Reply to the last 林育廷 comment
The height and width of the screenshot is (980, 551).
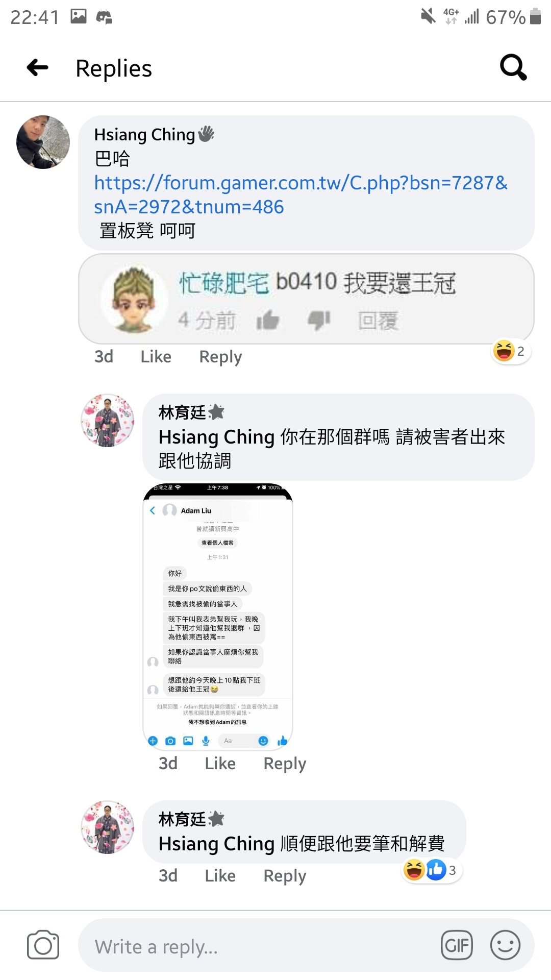pos(285,875)
